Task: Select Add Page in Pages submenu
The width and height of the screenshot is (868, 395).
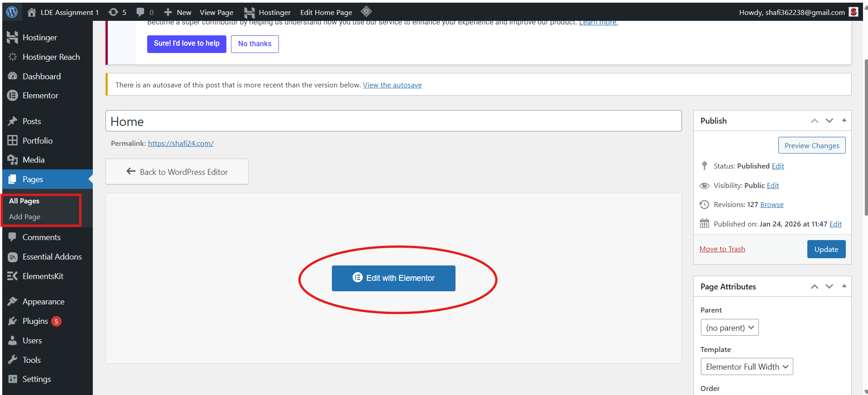Action: 25,217
